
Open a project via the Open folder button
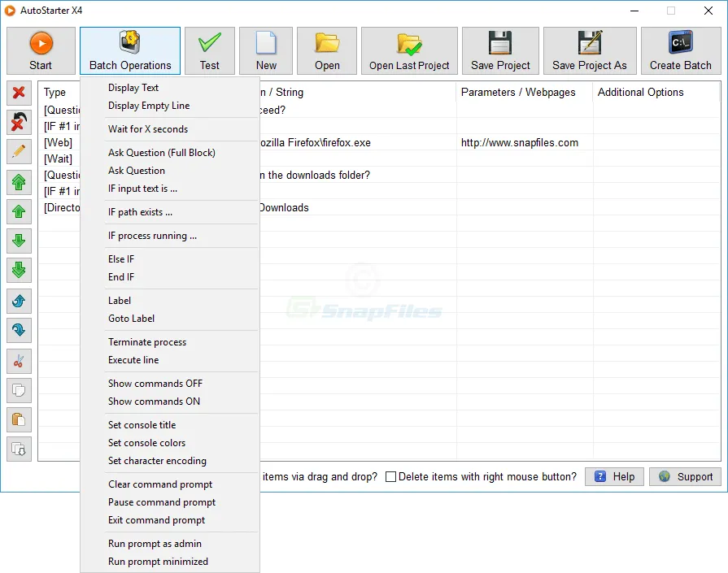pos(327,50)
